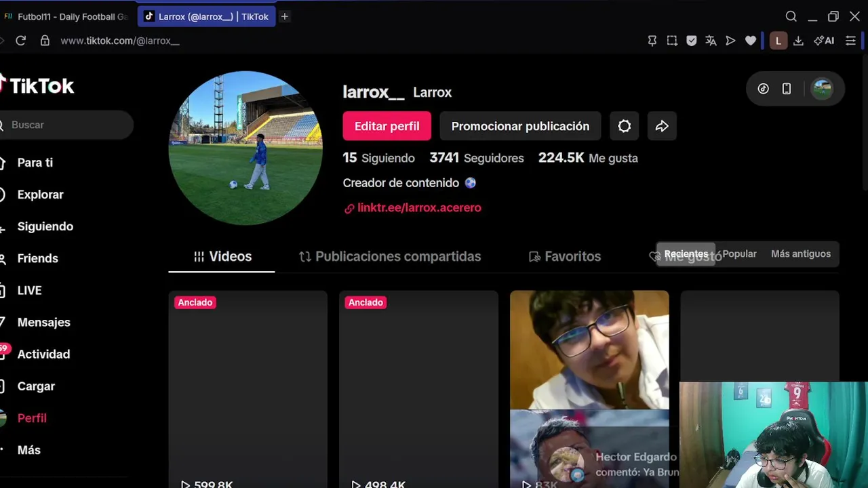Open the browser search magnifier icon
Image resolution: width=868 pixels, height=488 pixels.
pos(791,16)
